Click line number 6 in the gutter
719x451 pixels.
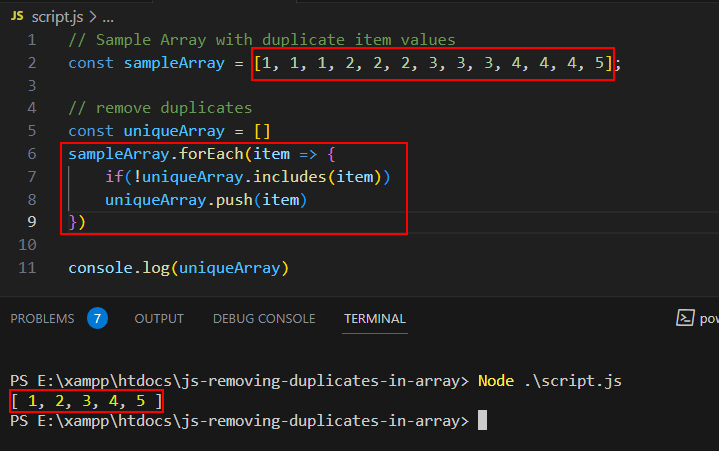(x=32, y=154)
